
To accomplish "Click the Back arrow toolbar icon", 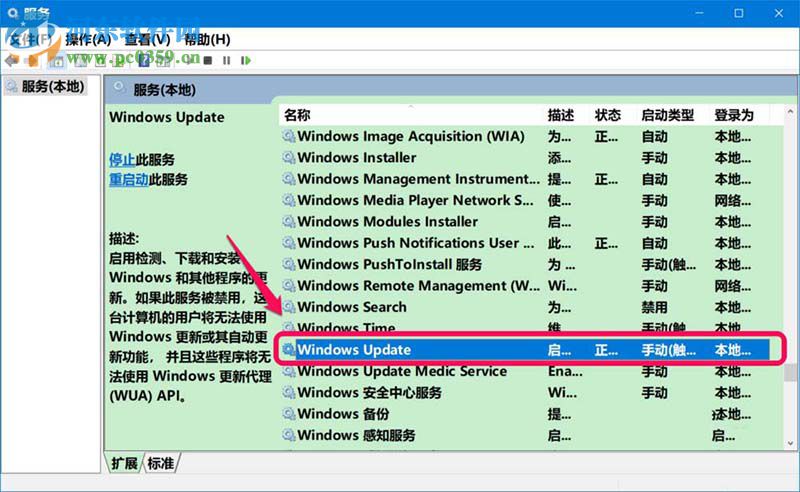I will 11,61.
